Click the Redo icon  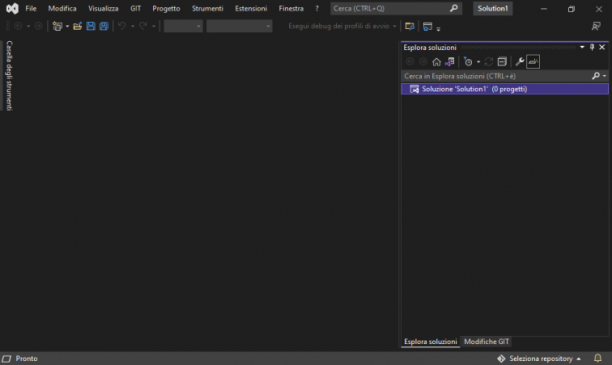(x=143, y=26)
